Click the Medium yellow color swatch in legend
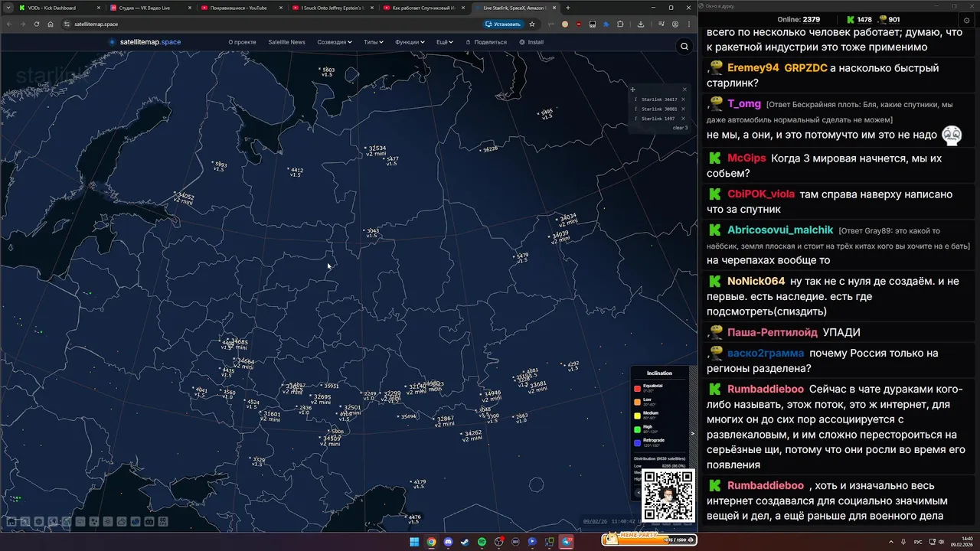Screen dimensions: 980x551 (x=637, y=416)
